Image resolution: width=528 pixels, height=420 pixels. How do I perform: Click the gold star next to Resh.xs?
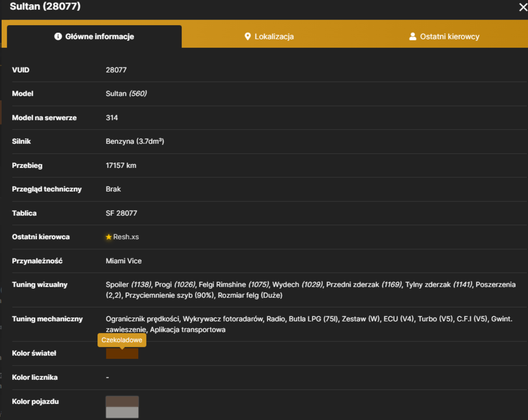coord(109,237)
